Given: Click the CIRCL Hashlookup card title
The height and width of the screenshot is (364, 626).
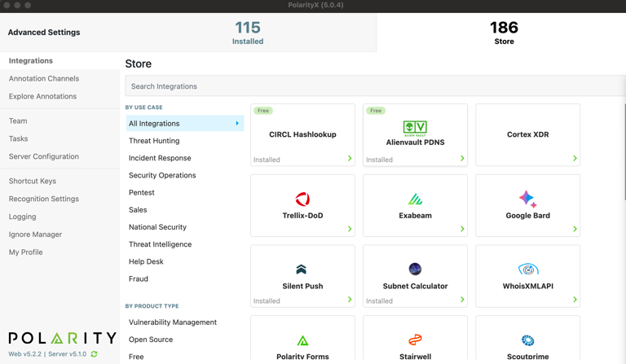Looking at the screenshot, I should (302, 134).
